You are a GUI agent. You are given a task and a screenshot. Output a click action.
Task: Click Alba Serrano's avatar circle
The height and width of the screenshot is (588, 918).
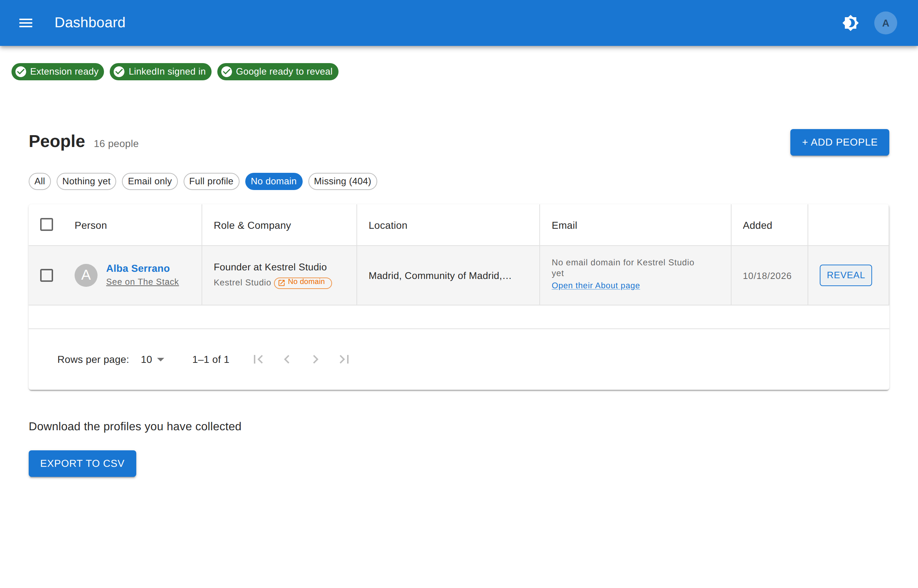tap(86, 275)
